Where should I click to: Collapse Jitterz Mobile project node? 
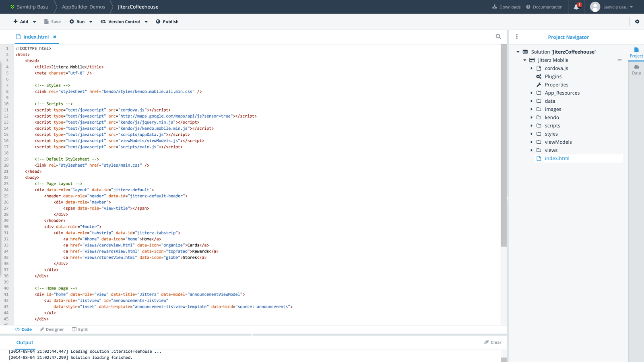(525, 60)
